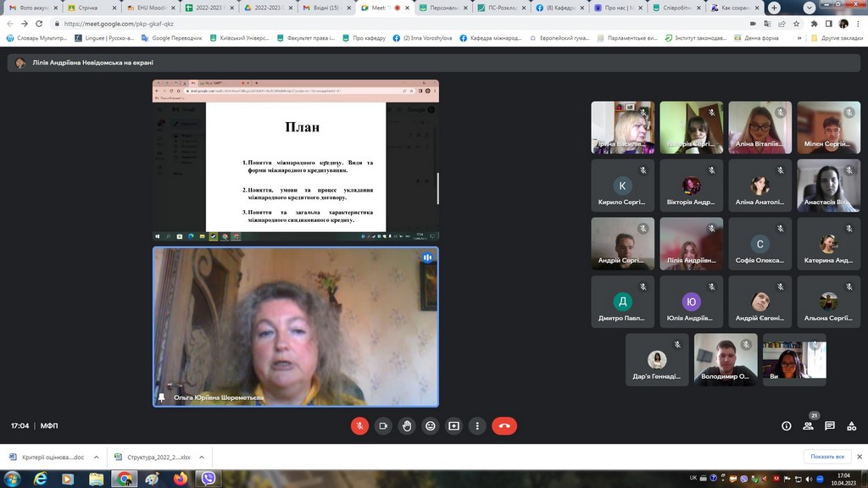The height and width of the screenshot is (488, 868).
Task: Expand options for Критерії оцінова .doc download
Action: pyautogui.click(x=96, y=457)
